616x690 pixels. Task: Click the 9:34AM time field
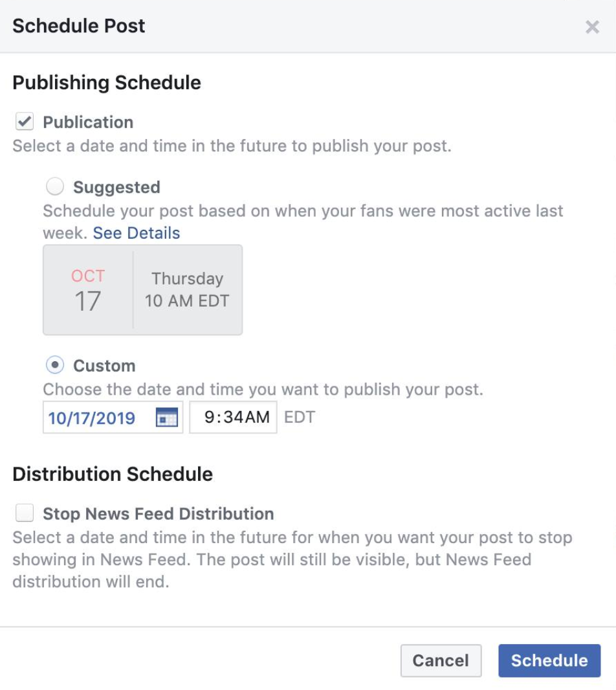point(233,417)
